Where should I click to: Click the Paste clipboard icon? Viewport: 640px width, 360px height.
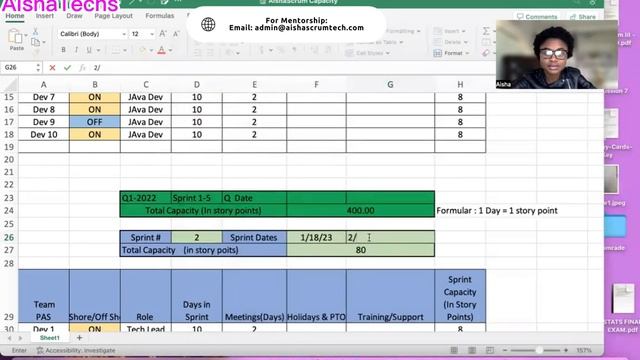16,37
